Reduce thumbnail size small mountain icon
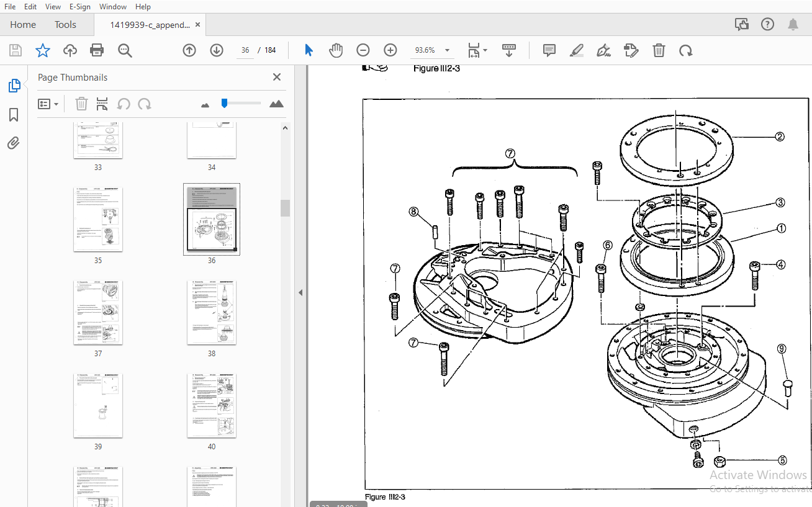Screen dimensions: 812x507 (205, 105)
